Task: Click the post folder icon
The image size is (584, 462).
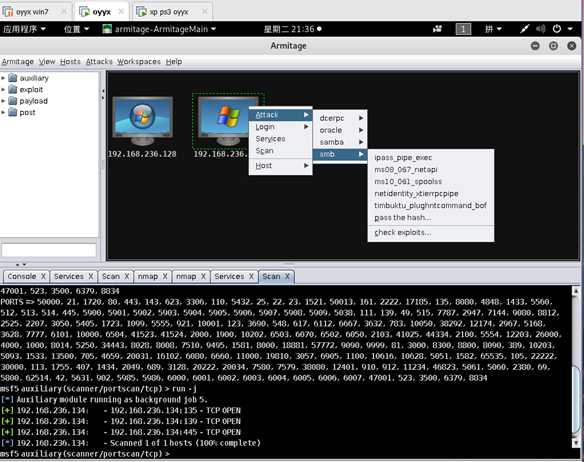Action: tap(13, 112)
